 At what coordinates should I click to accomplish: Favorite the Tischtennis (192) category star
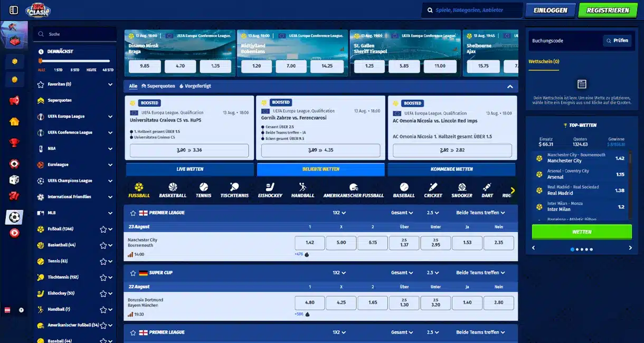pos(103,278)
